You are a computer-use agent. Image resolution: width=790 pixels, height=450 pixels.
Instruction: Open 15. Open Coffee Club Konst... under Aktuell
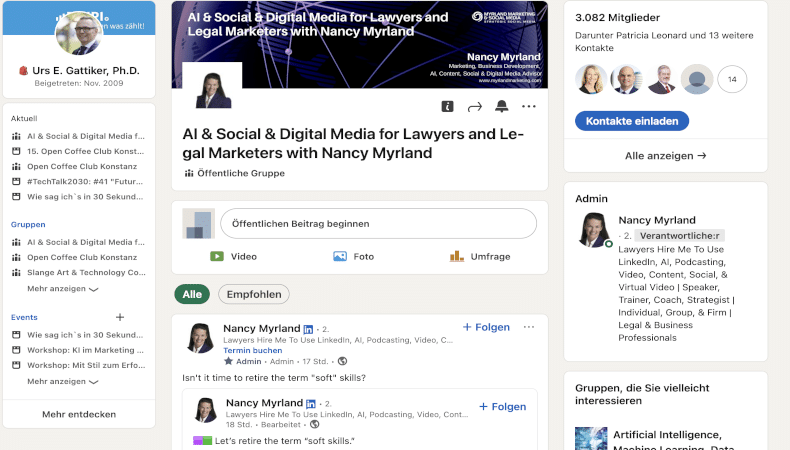coord(78,151)
